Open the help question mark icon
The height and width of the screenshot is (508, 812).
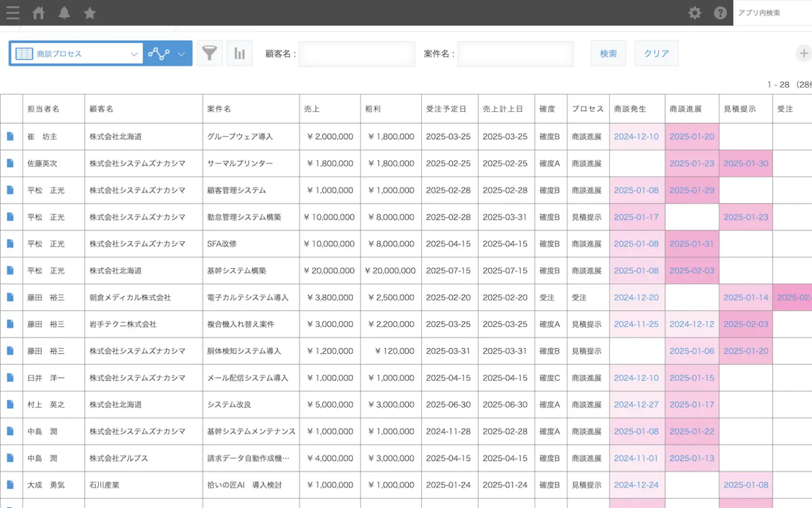[720, 12]
